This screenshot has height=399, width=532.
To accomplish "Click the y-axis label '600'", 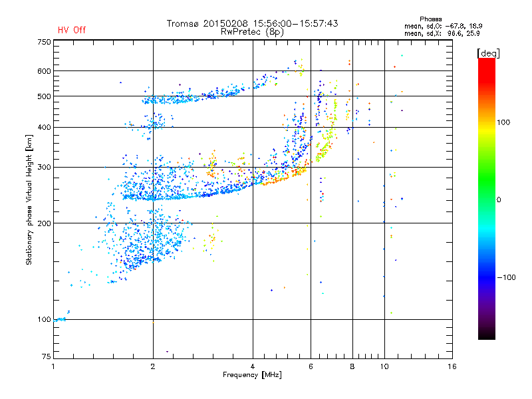I will [44, 71].
